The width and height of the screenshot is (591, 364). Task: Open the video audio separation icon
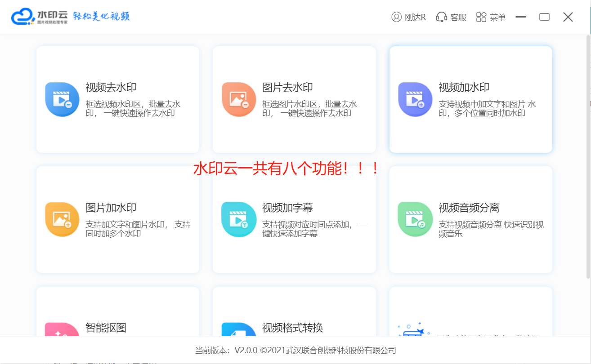(415, 219)
